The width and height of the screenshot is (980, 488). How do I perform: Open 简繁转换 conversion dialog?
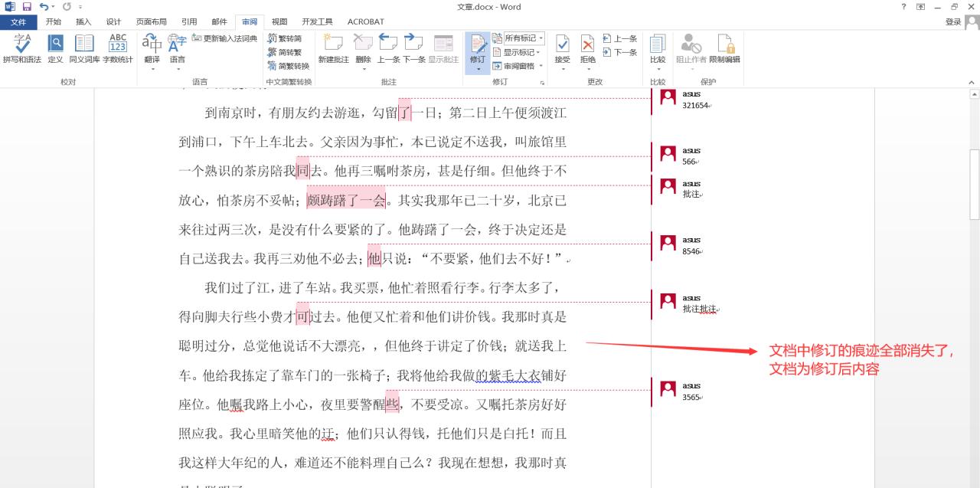click(289, 66)
